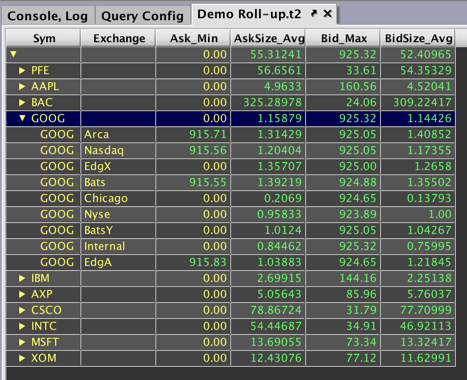Select the EdgX exchange cell
The image size is (467, 380).
tap(118, 166)
